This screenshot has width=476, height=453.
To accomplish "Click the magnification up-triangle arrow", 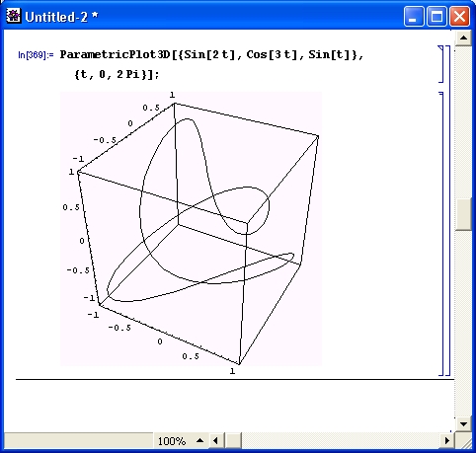I will pyautogui.click(x=199, y=440).
